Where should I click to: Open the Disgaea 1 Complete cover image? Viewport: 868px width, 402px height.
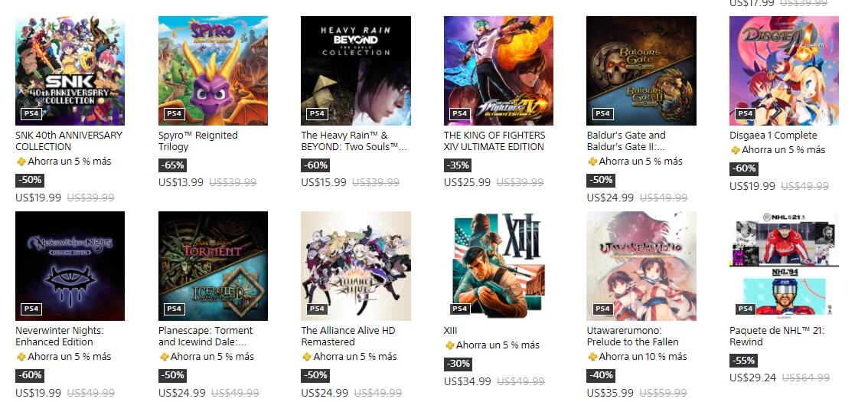pos(784,71)
